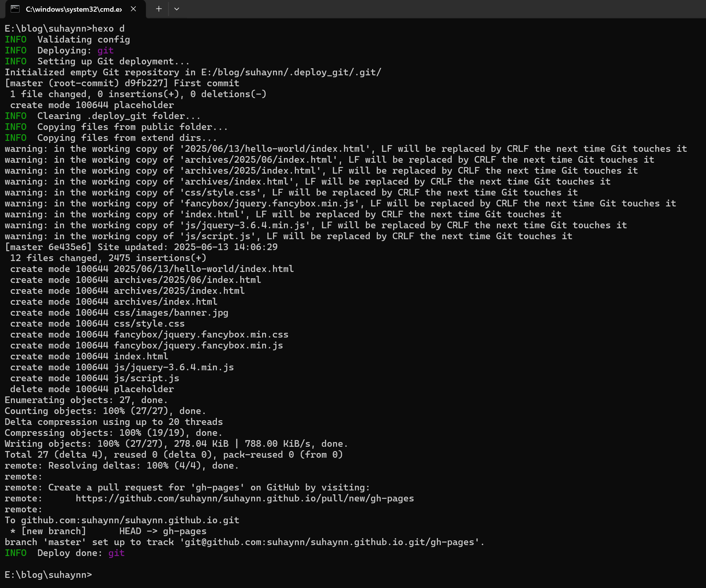Click purple "git" in the Deploying line
Screen dimensions: 706x588
click(105, 50)
